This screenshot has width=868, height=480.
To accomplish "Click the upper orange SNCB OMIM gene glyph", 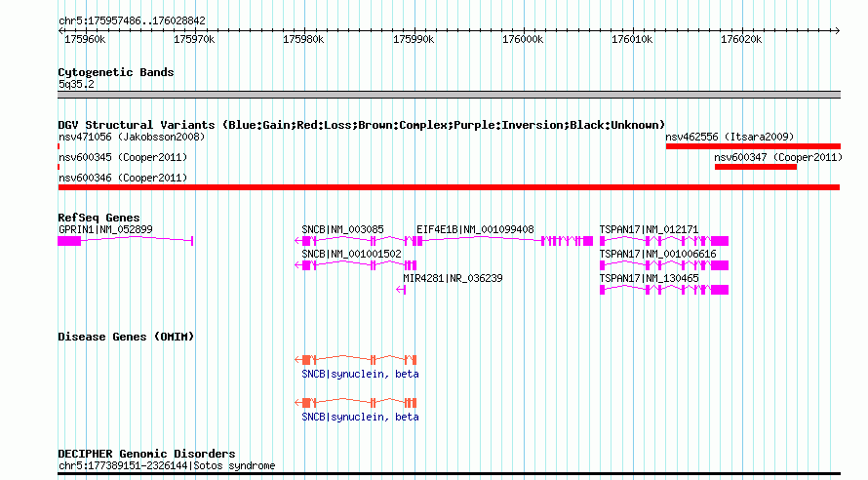I will (x=355, y=360).
